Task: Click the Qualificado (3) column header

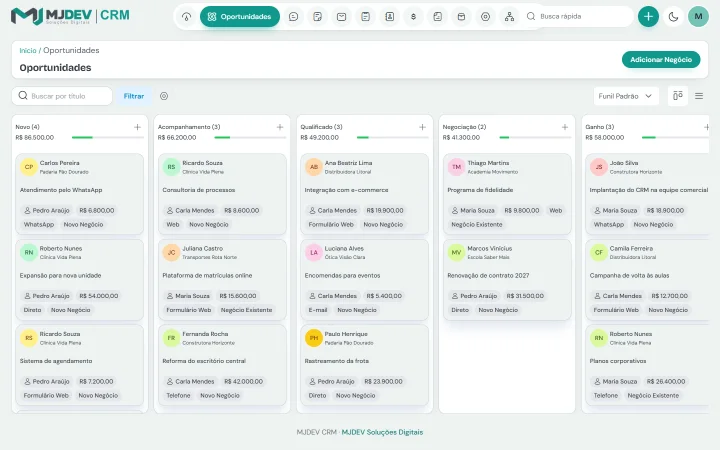Action: point(321,127)
